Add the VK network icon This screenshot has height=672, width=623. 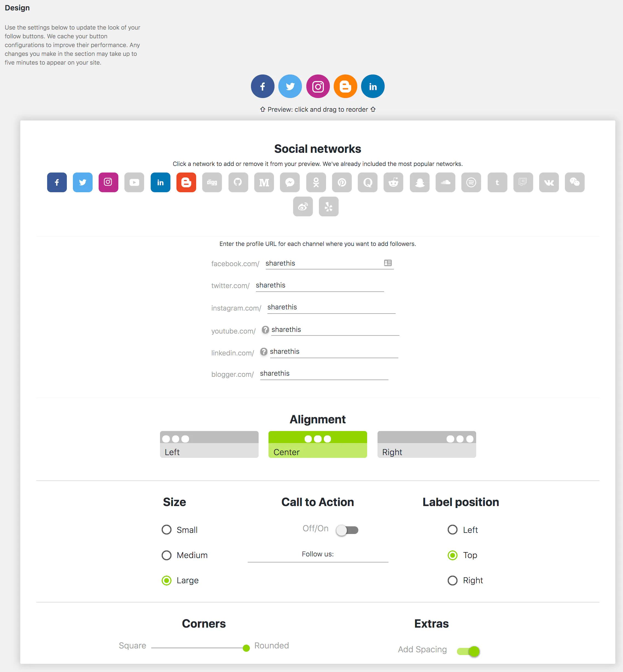549,182
